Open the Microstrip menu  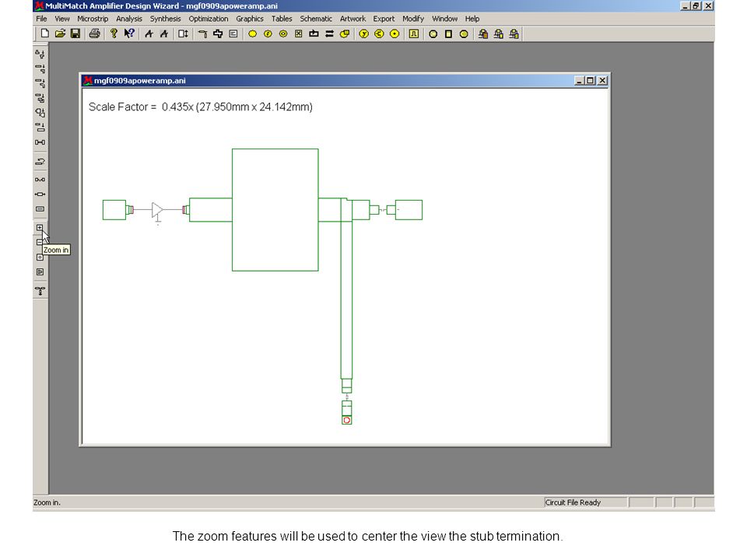93,19
